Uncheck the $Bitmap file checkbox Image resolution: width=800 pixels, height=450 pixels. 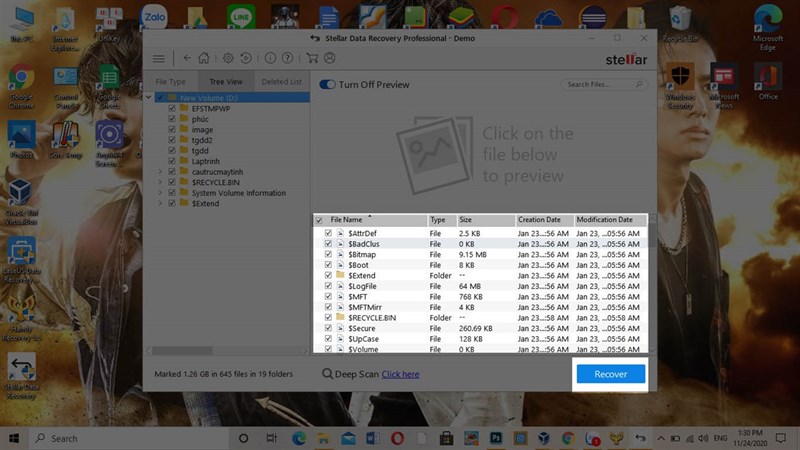pyautogui.click(x=328, y=254)
